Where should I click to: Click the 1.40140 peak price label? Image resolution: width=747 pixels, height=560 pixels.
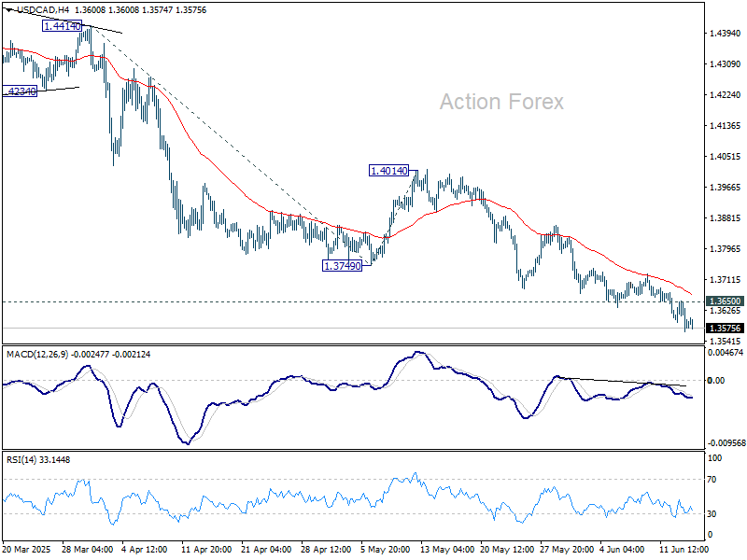388,171
